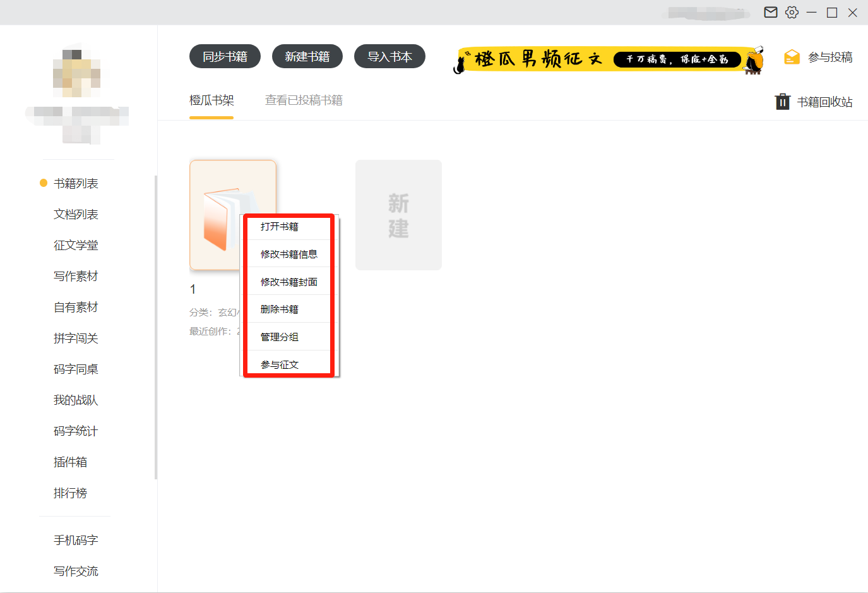Open 插件箱 in sidebar

click(x=70, y=462)
